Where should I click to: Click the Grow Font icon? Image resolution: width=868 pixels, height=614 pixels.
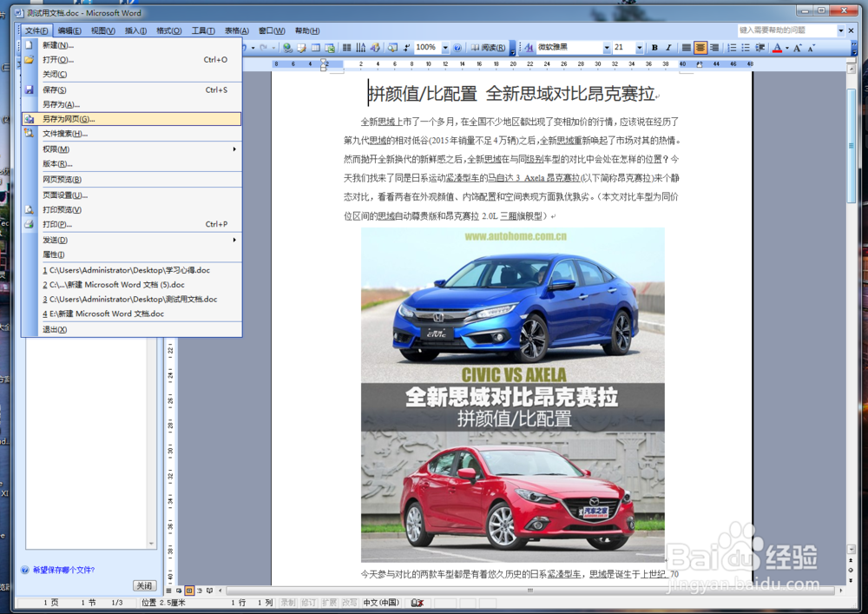(x=798, y=48)
